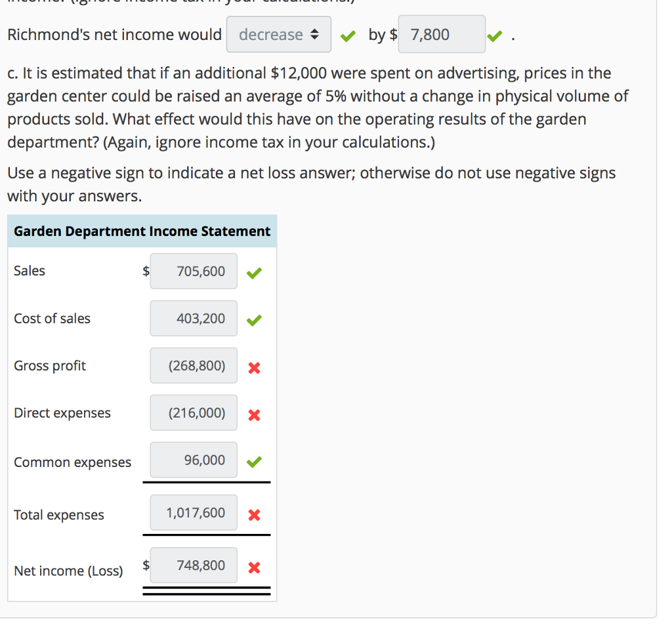The height and width of the screenshot is (631, 672).
Task: Click the up-down stepper arrows on the dropdown
Action: tap(316, 34)
